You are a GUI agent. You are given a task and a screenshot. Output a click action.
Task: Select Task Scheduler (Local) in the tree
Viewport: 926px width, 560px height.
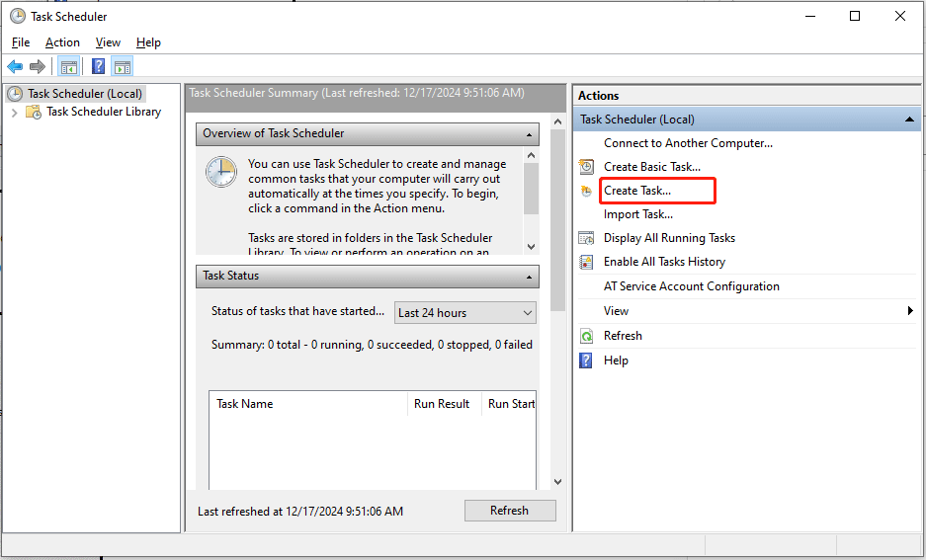pos(84,94)
